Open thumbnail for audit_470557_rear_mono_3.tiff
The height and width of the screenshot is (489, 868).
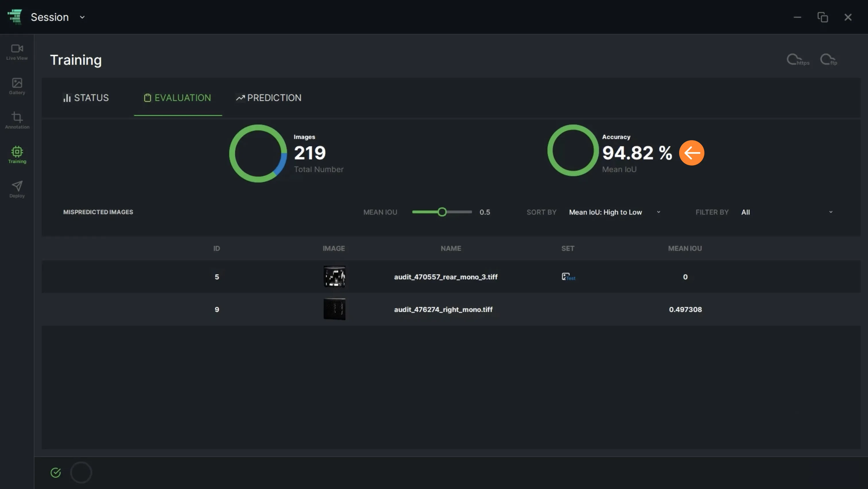tap(334, 277)
